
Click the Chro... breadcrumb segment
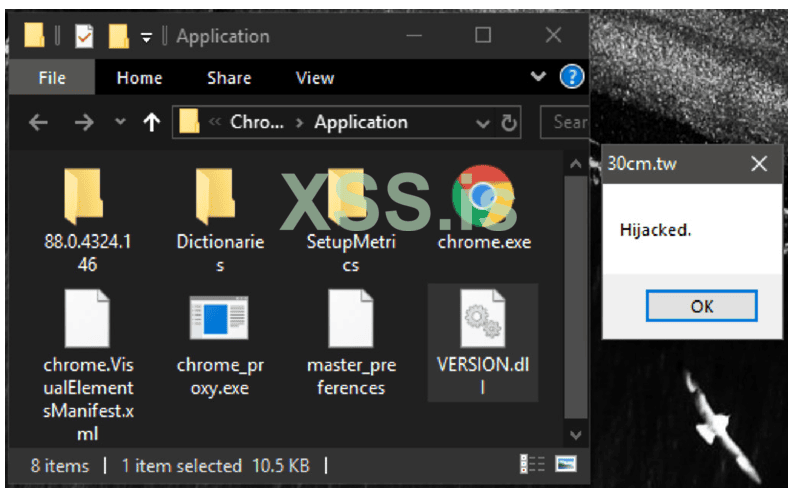[x=257, y=122]
